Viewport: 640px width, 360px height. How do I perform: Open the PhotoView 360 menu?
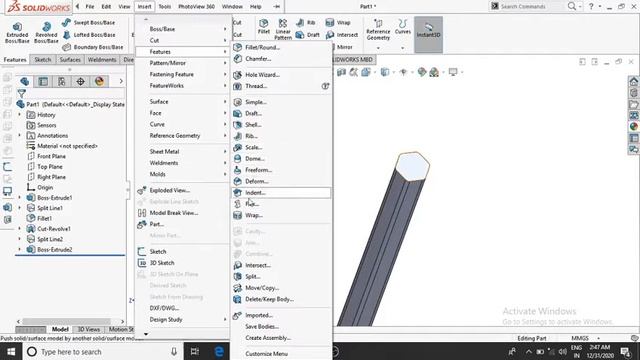[x=196, y=7]
